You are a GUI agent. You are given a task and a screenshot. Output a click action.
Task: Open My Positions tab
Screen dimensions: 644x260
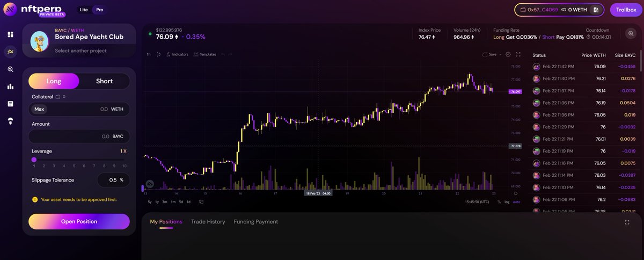pos(166,221)
